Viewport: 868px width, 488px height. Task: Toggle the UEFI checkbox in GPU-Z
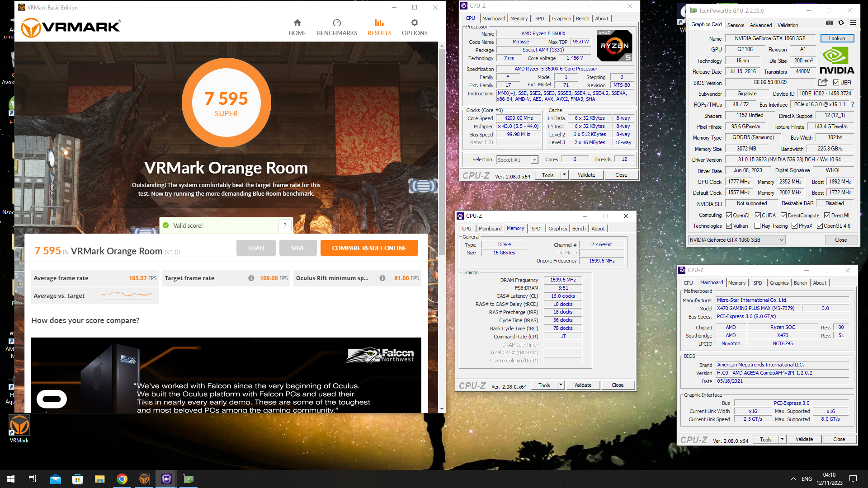click(x=836, y=83)
